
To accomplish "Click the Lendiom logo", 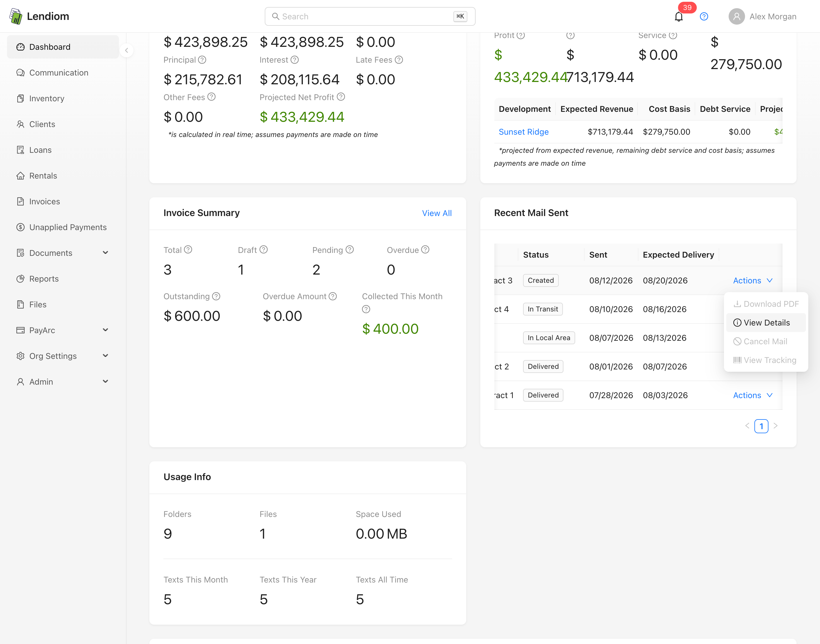I will pyautogui.click(x=39, y=16).
